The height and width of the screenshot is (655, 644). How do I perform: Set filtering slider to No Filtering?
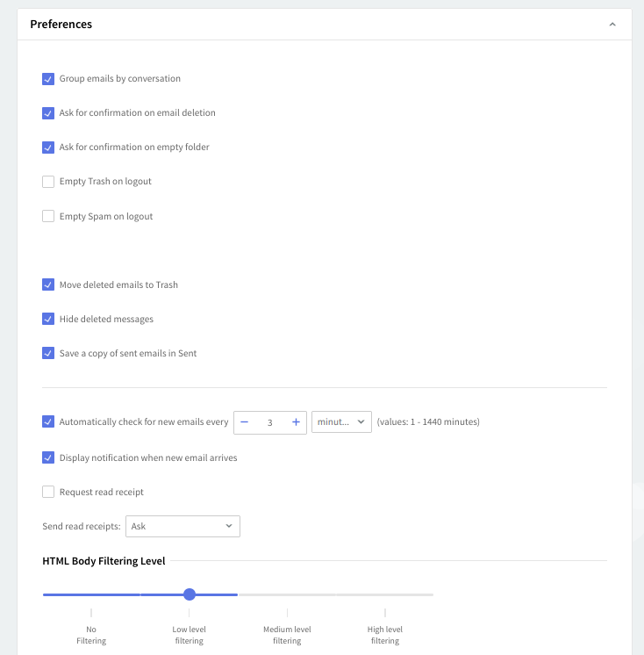pos(91,595)
